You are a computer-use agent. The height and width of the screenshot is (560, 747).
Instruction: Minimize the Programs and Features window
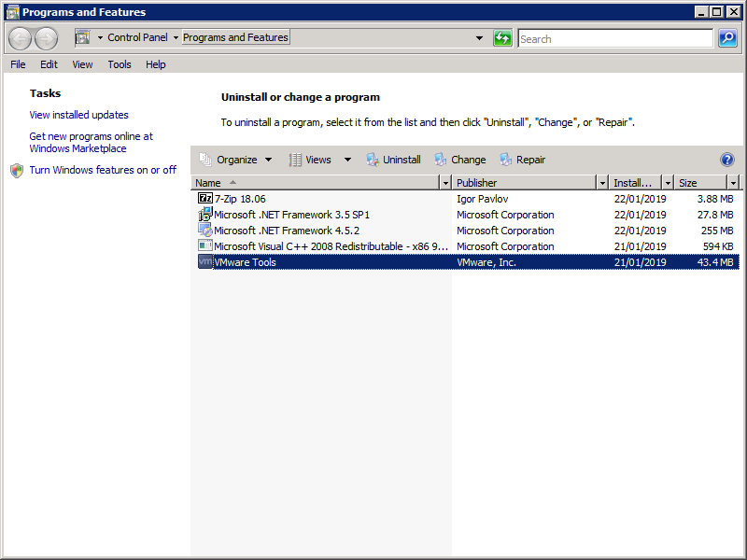click(x=701, y=12)
